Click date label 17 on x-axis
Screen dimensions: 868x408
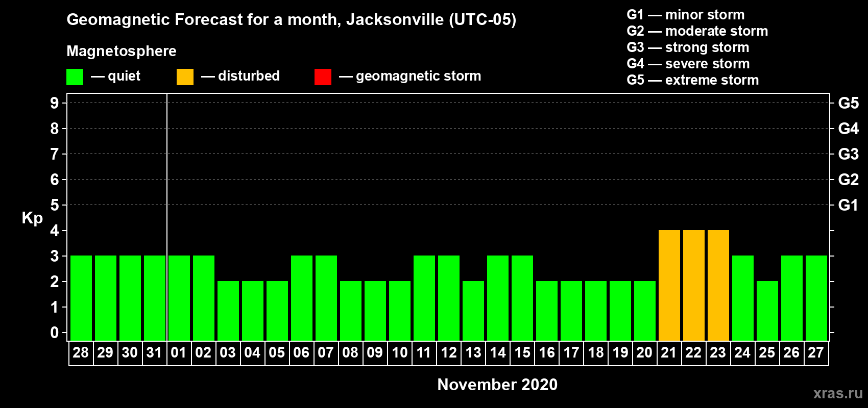[x=571, y=352]
